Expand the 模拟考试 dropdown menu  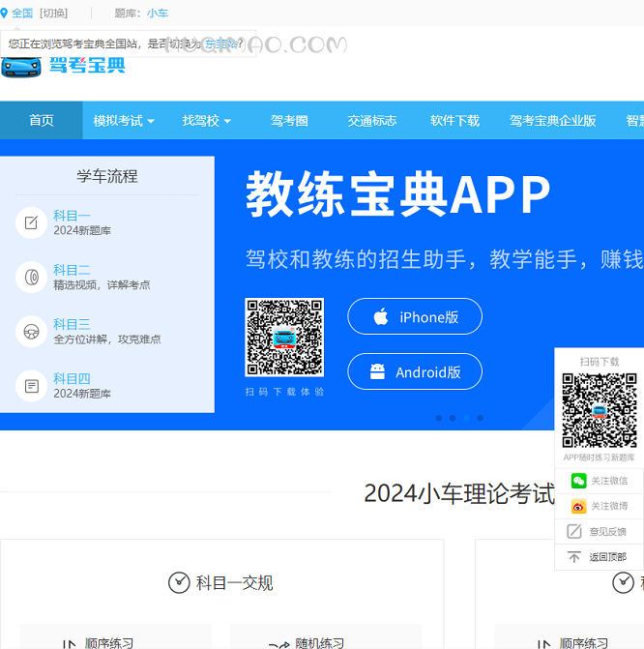point(124,121)
